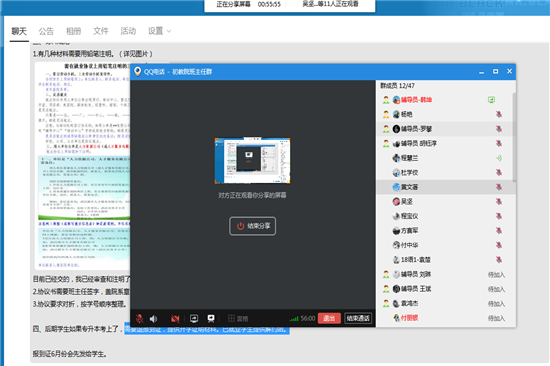Click the 群成员 12/47 header

[397, 86]
